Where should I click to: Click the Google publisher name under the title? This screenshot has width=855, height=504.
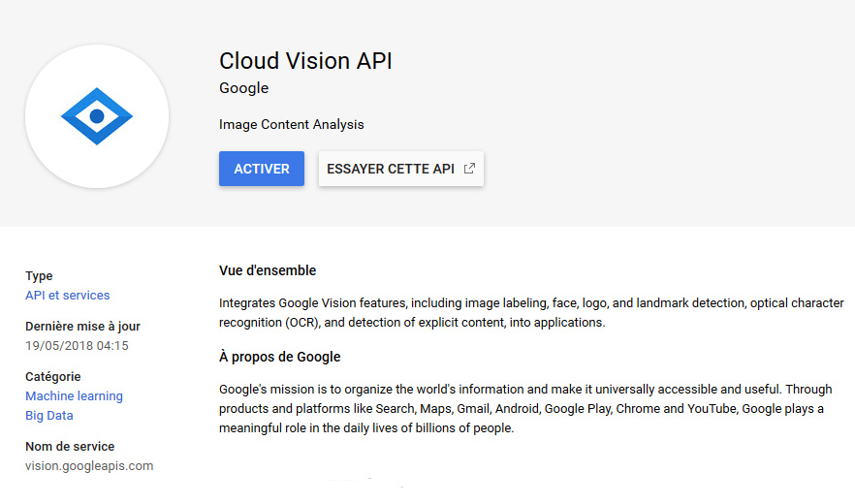click(x=243, y=88)
